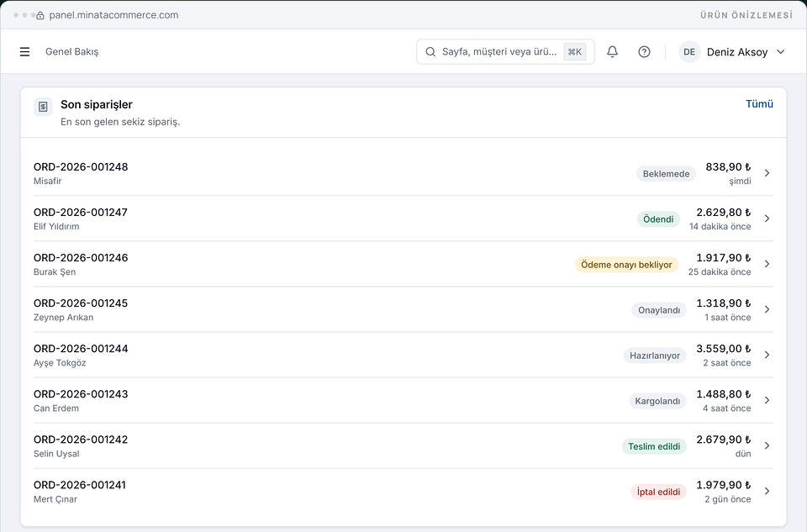Click customer name Zeynep Arıkan
The width and height of the screenshot is (807, 532).
63,318
